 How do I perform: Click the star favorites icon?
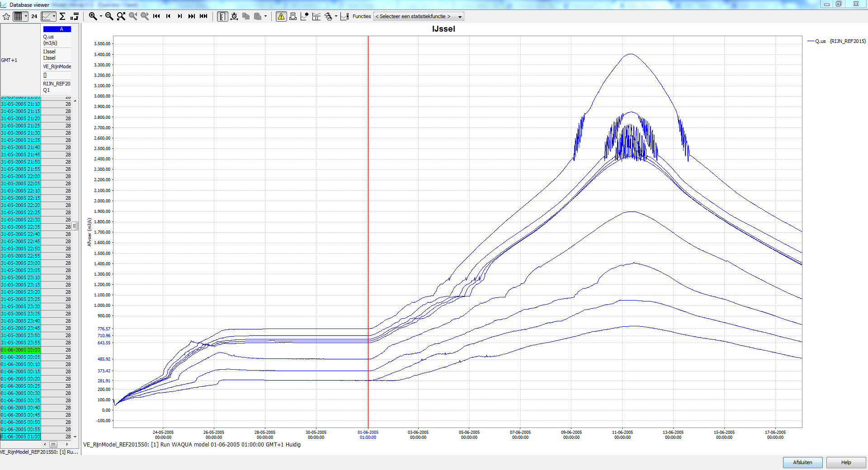point(6,16)
